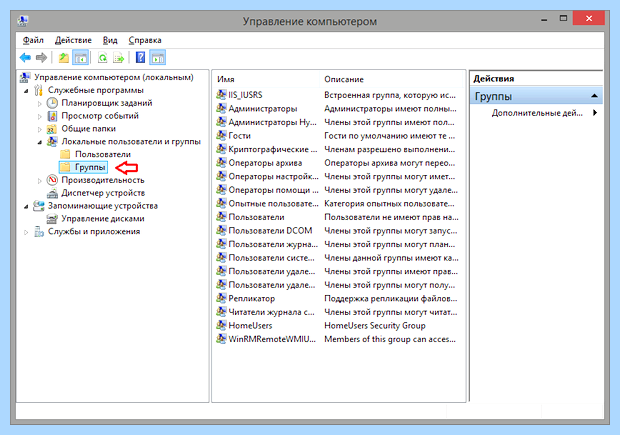Click the Back arrow toolbar button

25,58
